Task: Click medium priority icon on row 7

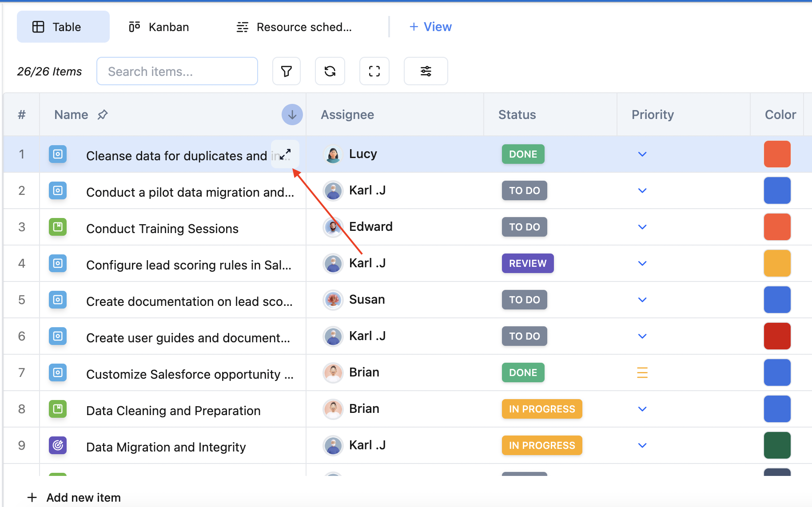Action: (642, 372)
